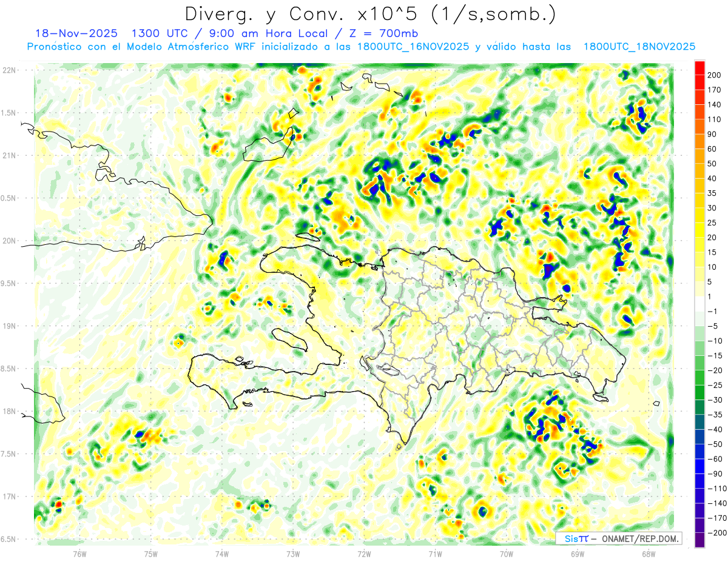728x562 pixels.
Task: Click the colorbar value "60"
Action: point(712,149)
